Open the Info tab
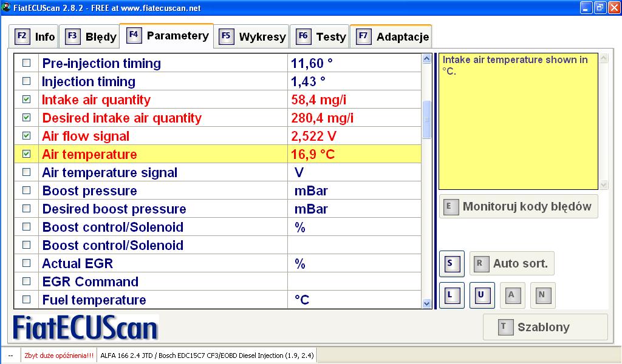The image size is (622, 364). tap(34, 36)
